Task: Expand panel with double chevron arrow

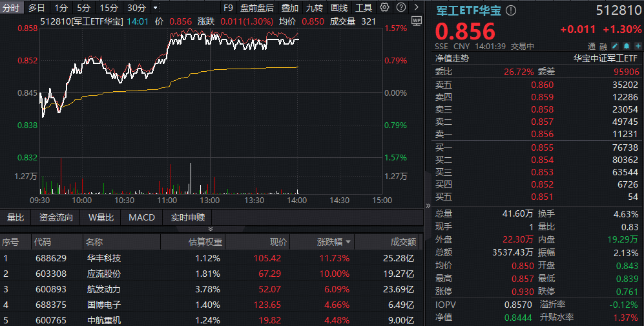Action: (x=210, y=229)
